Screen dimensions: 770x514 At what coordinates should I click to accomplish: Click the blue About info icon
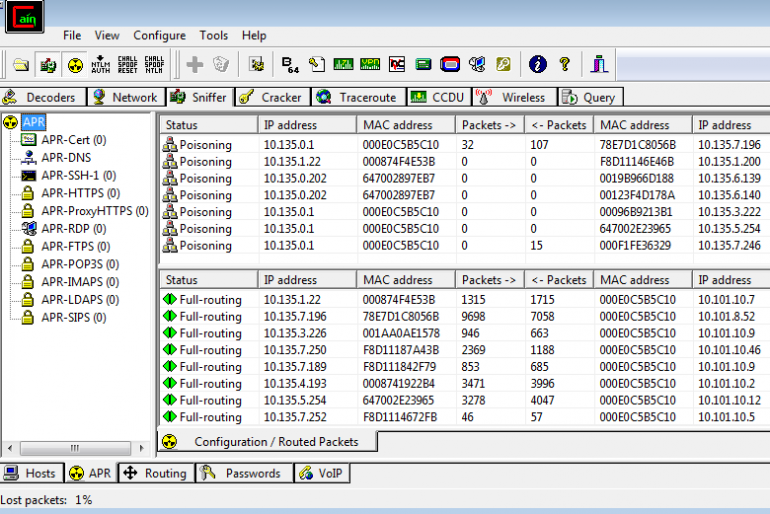(538, 64)
